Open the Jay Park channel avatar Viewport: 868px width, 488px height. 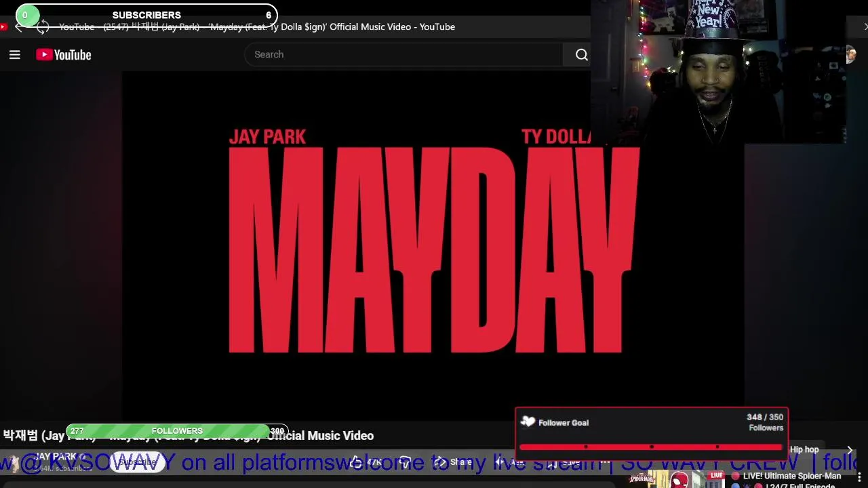pyautogui.click(x=14, y=462)
